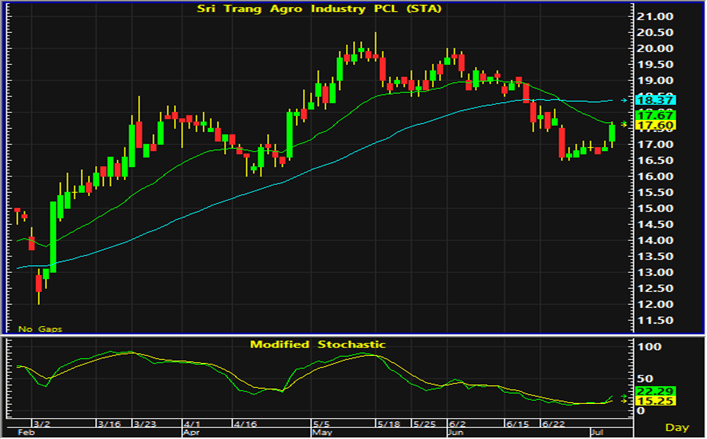Click the 3/16 date marker

[110, 424]
